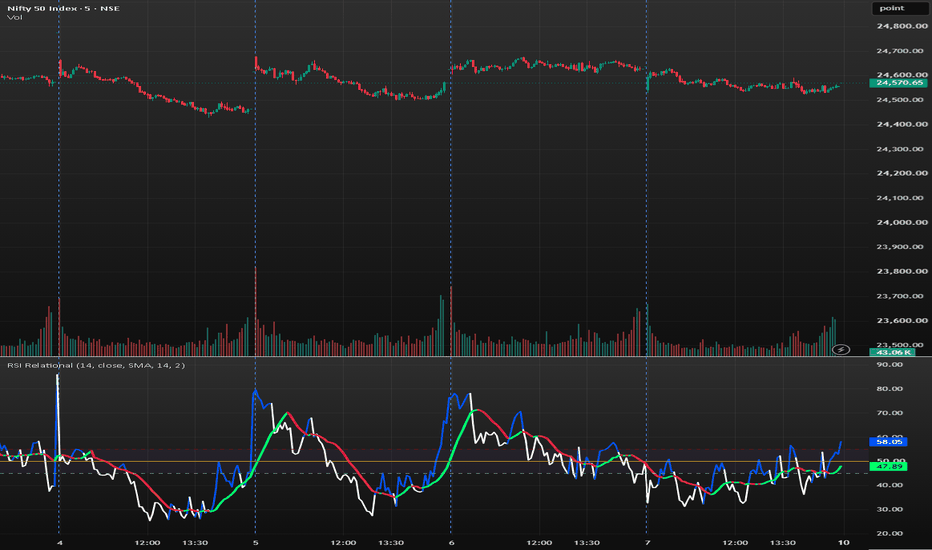Image resolution: width=932 pixels, height=550 pixels.
Task: Click date label 4 on time axis
Action: [59, 543]
